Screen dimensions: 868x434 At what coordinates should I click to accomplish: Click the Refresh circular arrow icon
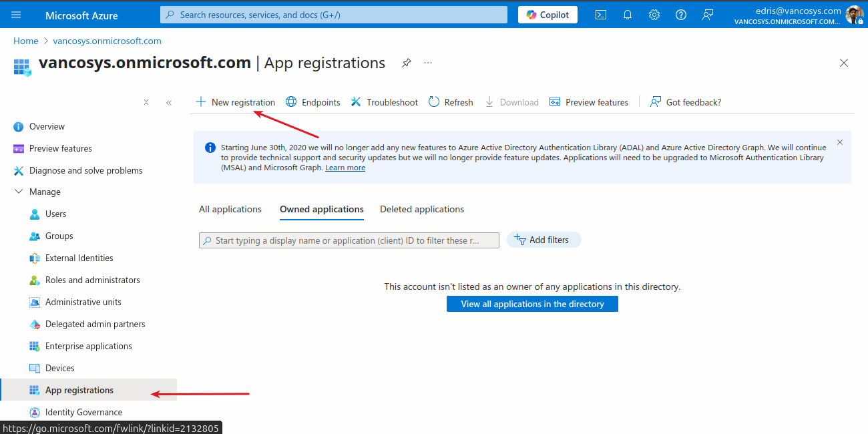pyautogui.click(x=434, y=101)
